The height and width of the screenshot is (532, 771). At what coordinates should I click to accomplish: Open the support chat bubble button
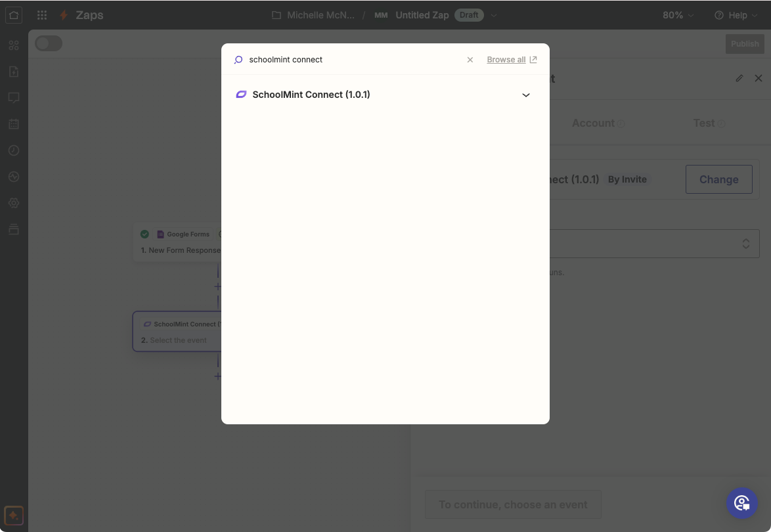741,502
